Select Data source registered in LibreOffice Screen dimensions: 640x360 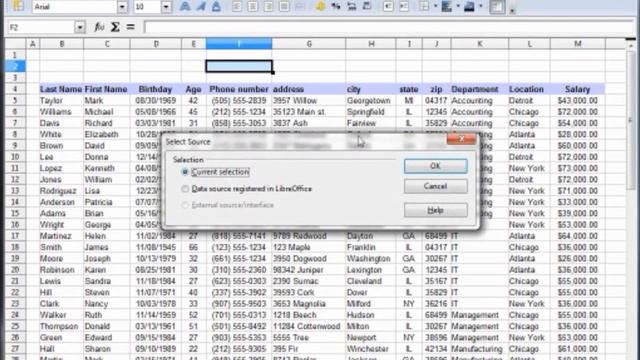(x=185, y=189)
